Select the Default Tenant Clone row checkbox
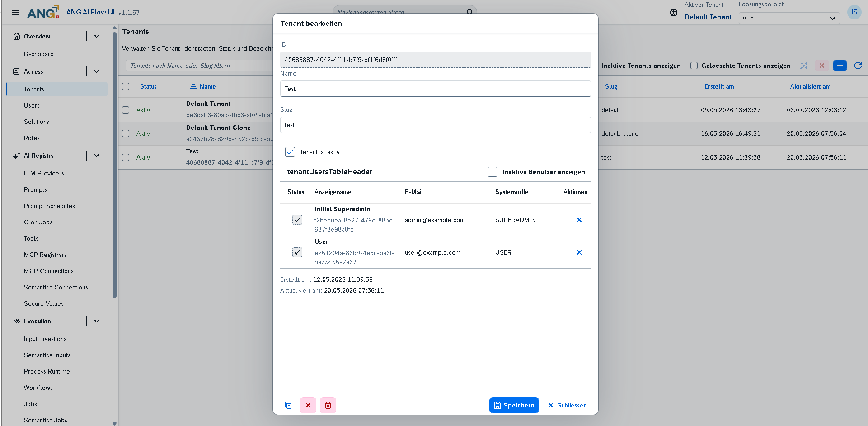This screenshot has width=868, height=426. click(x=126, y=133)
